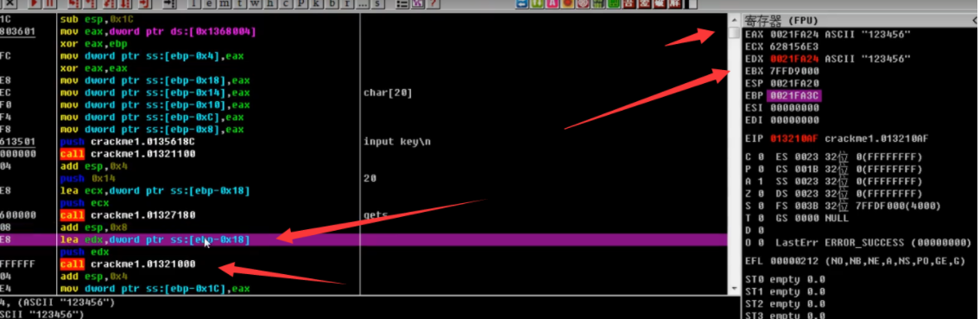Image resolution: width=980 pixels, height=319 pixels.
Task: Click the blue arrow plugin icon
Action: point(522,3)
